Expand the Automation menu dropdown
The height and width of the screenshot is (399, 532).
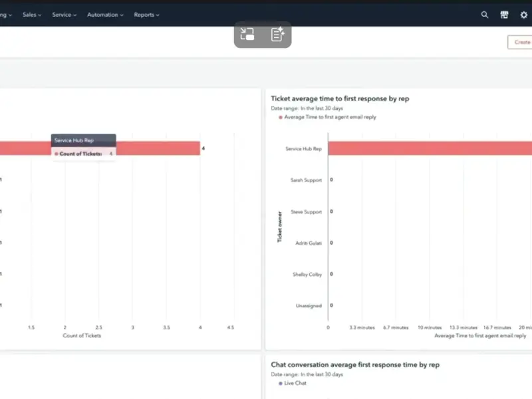click(x=106, y=15)
